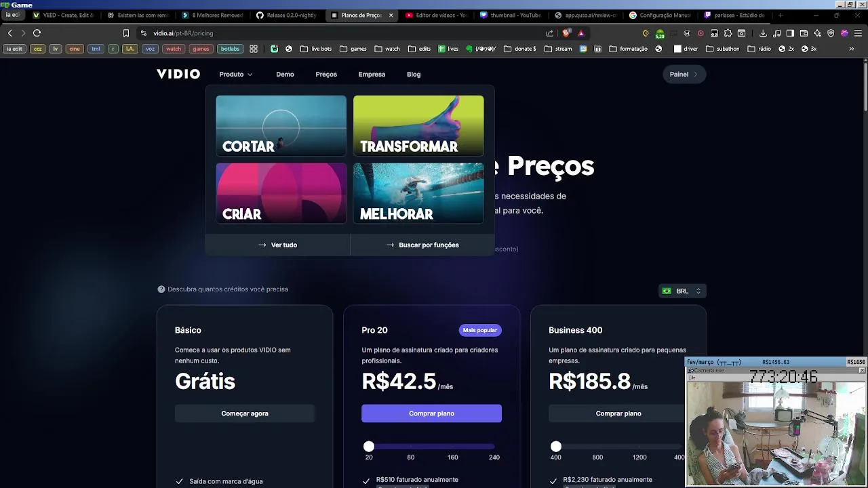Go back with browser back arrow

click(9, 33)
